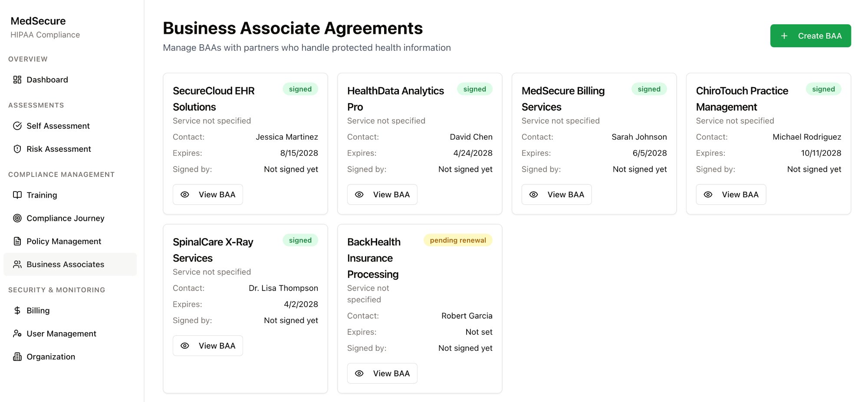868x402 pixels.
Task: Click the signed badge on ChiroTouch Practice Management
Action: tap(823, 89)
